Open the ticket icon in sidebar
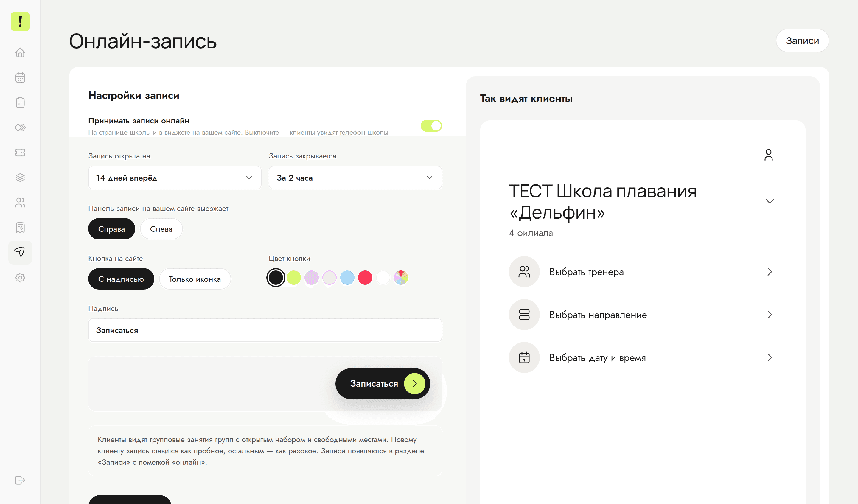This screenshot has height=504, width=858. point(20,152)
